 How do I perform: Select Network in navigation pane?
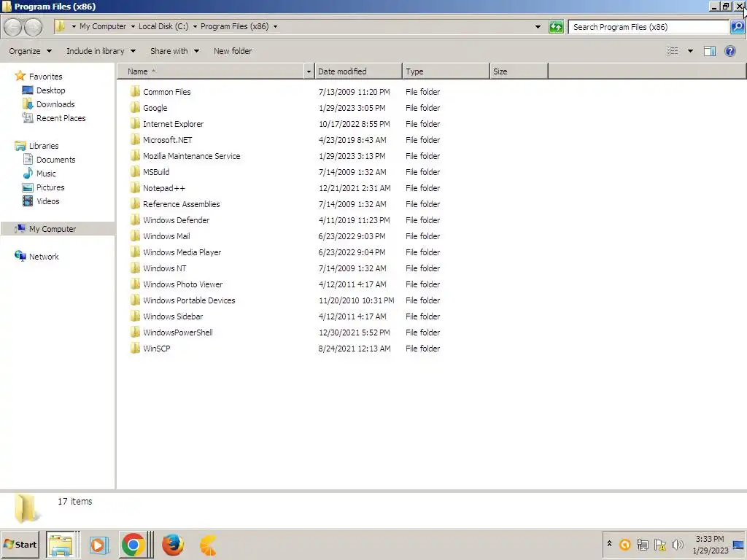click(x=44, y=257)
